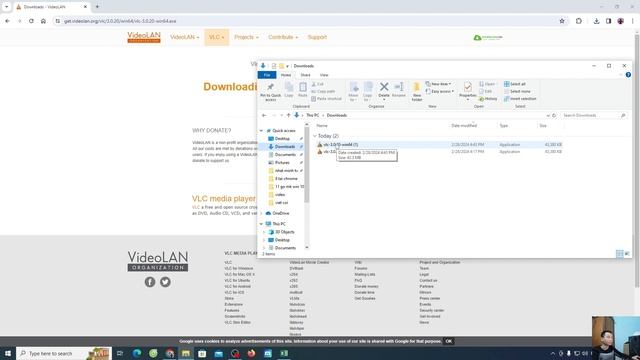Open the New item dropdown in ribbon

pyautogui.click(x=439, y=84)
